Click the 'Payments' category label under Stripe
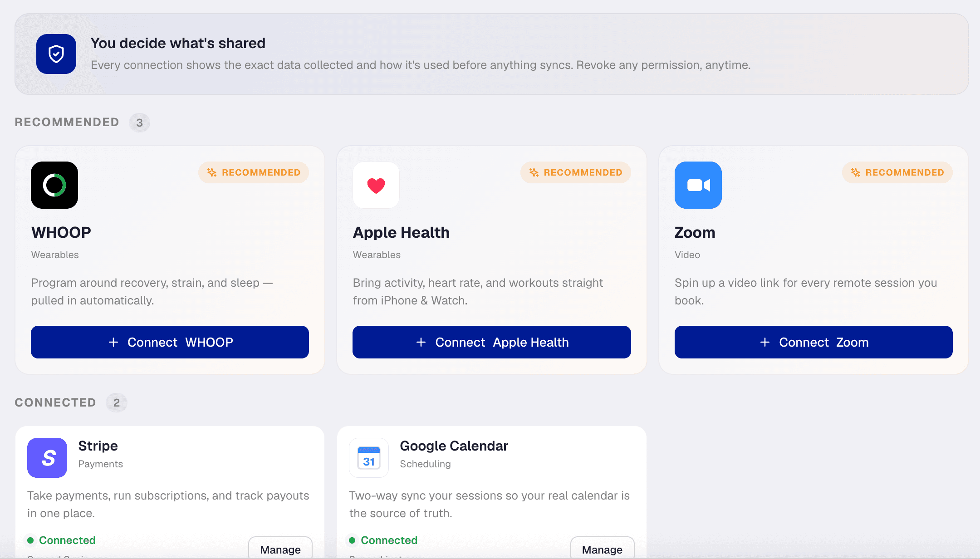The width and height of the screenshot is (980, 559). (x=101, y=464)
